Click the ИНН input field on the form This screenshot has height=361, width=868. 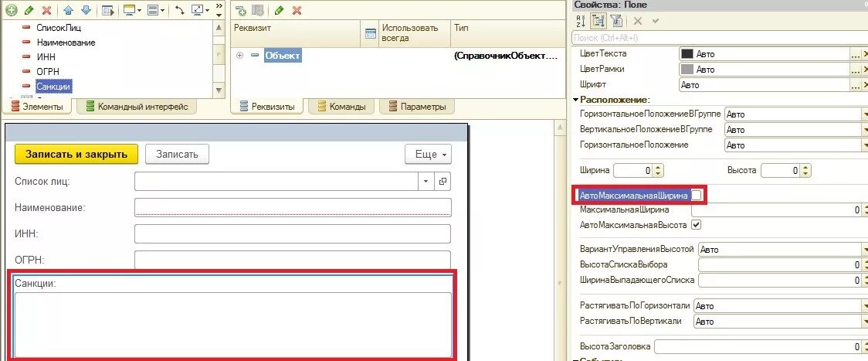click(x=293, y=233)
